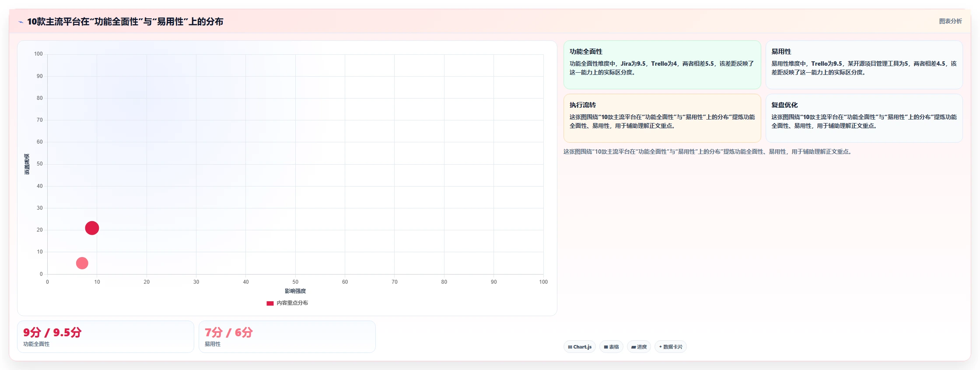
Task: Click the 7分 / 6分 stat card
Action: 287,337
